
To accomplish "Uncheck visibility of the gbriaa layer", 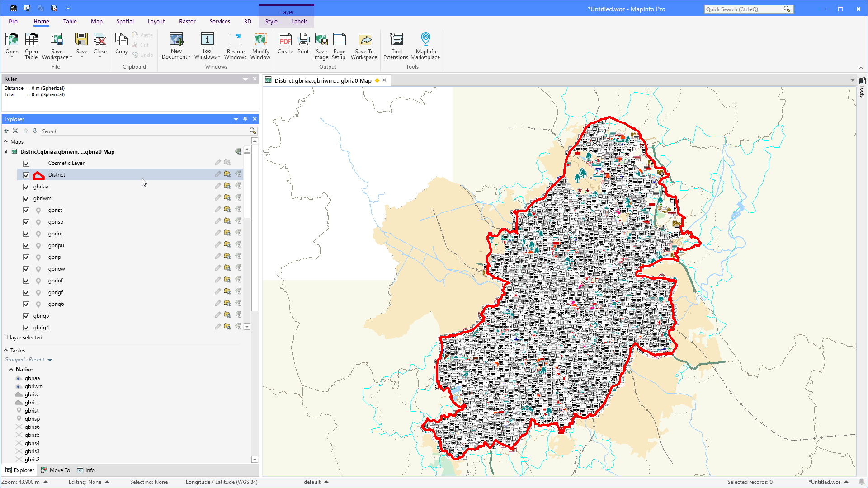I will click(x=26, y=187).
